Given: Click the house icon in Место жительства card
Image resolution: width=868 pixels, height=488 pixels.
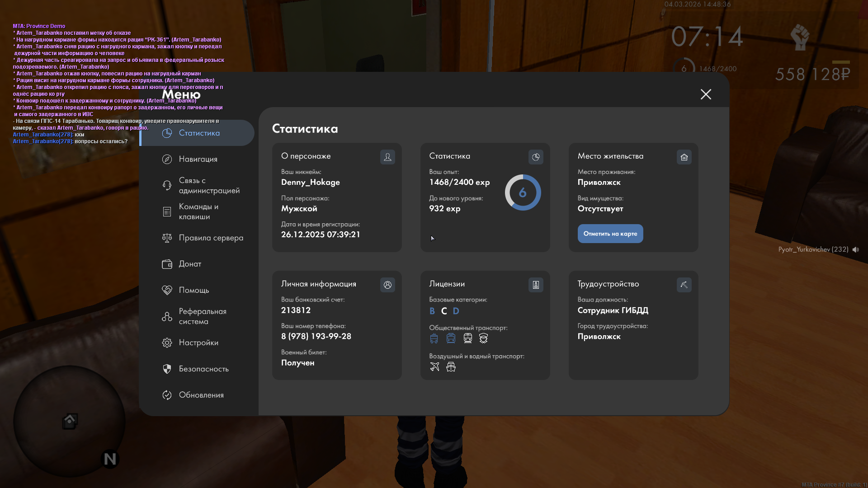Looking at the screenshot, I should click(x=684, y=157).
